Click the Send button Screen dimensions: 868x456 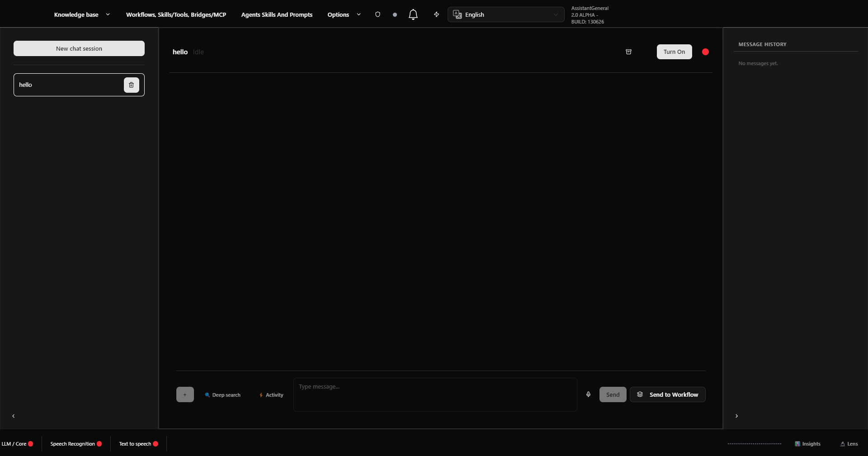[613, 394]
